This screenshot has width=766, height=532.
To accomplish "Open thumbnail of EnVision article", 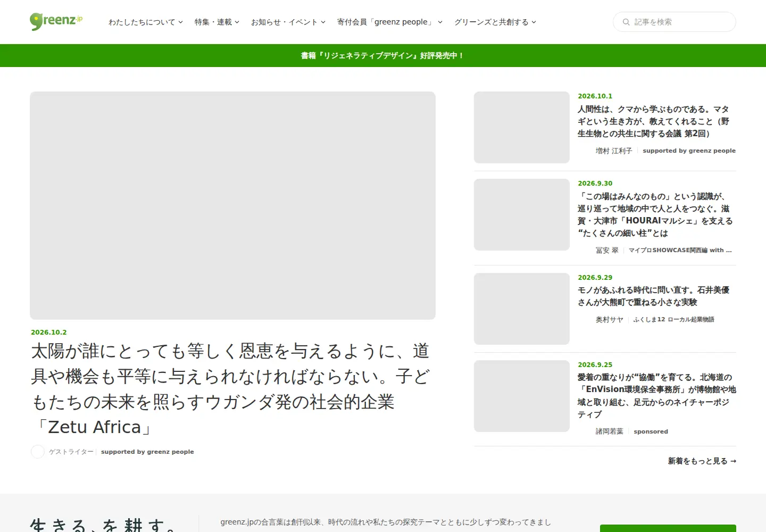I will coord(522,396).
